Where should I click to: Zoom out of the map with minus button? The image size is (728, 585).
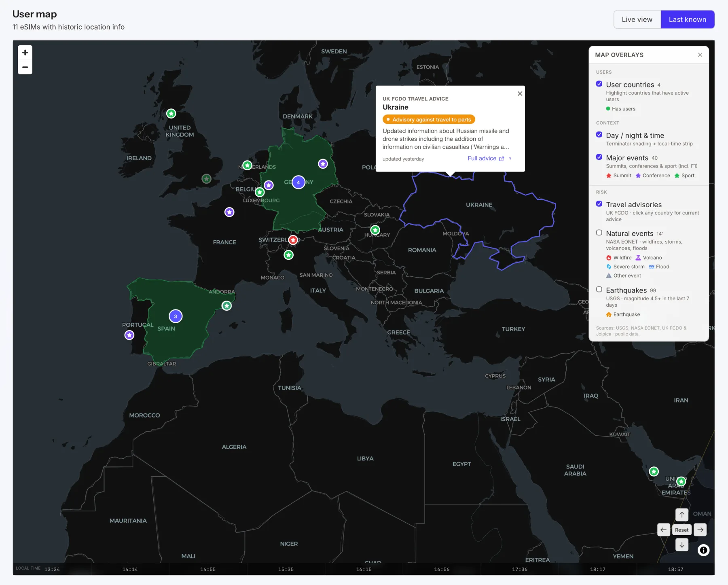(25, 67)
